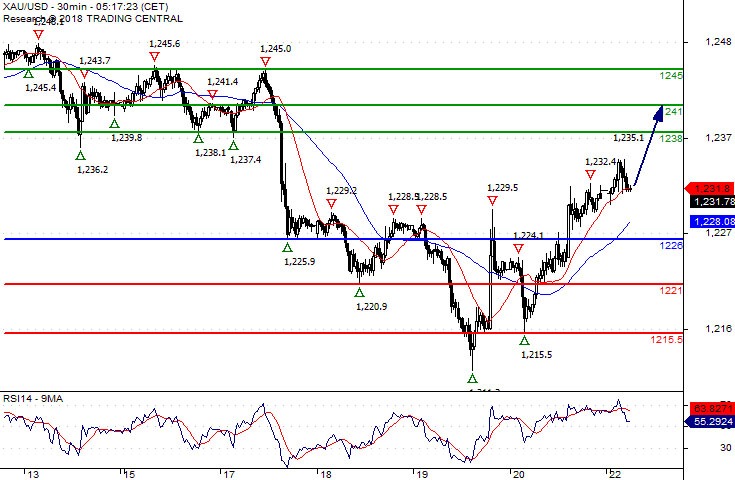This screenshot has height=480, width=735.
Task: Click date 17 on the time axis
Action: point(229,474)
